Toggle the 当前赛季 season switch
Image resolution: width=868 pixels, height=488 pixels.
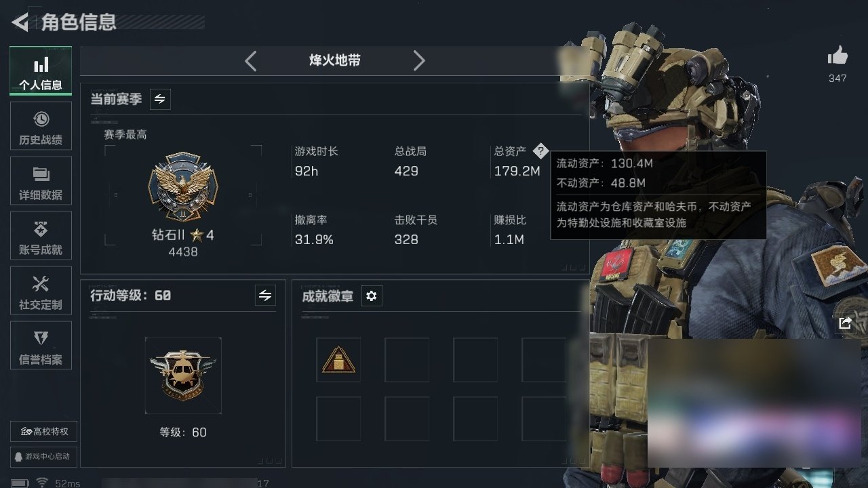pos(160,99)
